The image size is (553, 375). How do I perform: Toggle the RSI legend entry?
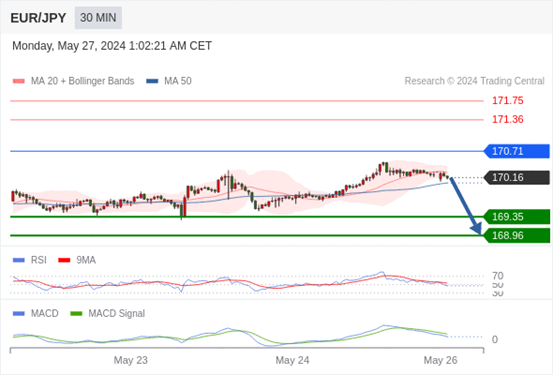(x=30, y=260)
